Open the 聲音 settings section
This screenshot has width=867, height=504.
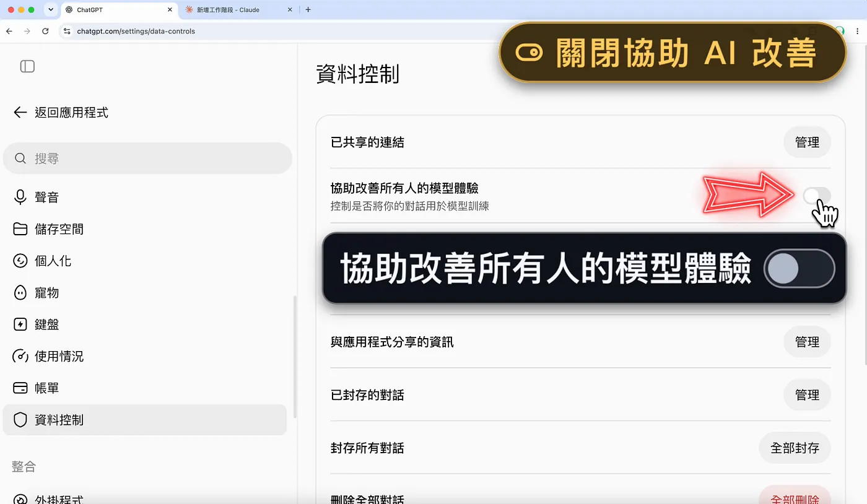pos(145,197)
